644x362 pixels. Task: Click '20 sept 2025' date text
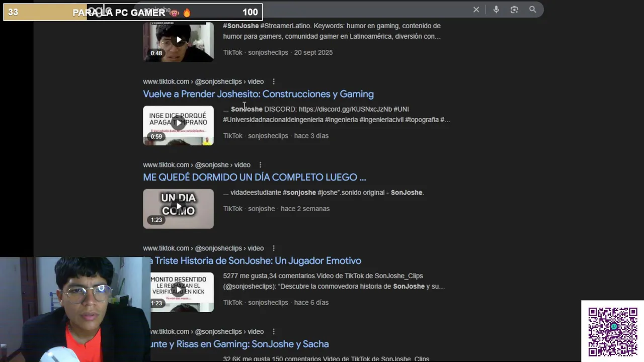click(313, 52)
